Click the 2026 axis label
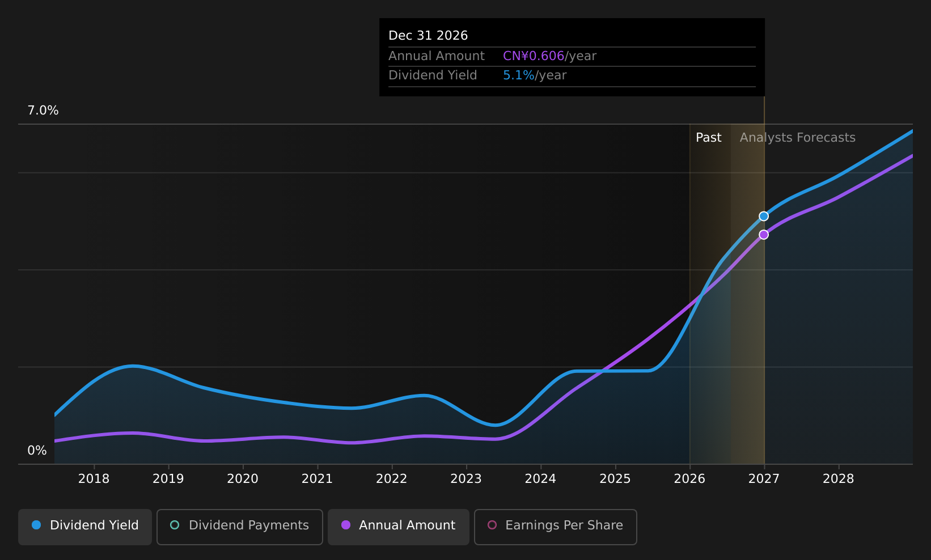Viewport: 931px width, 560px height. (689, 479)
